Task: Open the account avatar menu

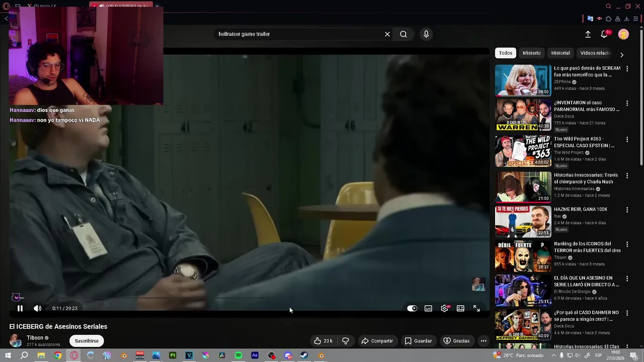Action: click(x=623, y=34)
